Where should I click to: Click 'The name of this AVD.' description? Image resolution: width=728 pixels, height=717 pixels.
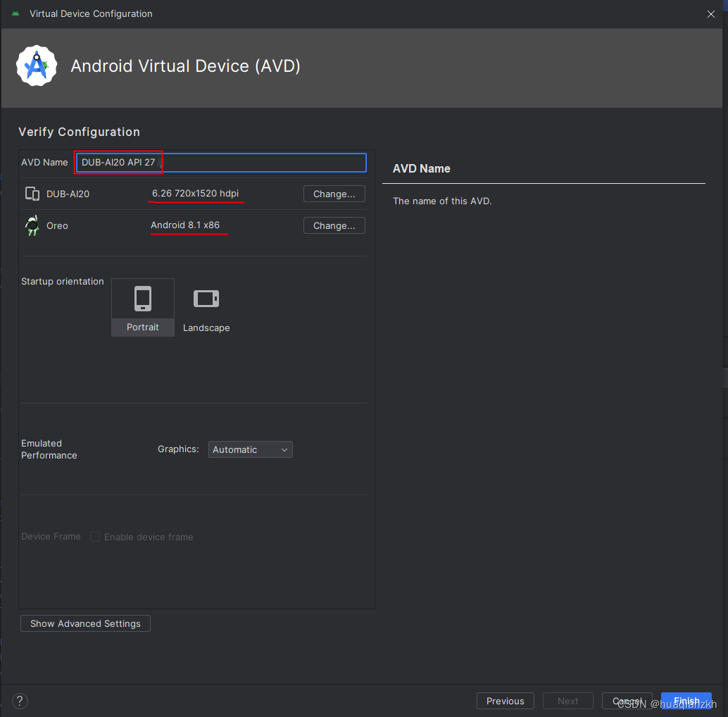pos(442,201)
